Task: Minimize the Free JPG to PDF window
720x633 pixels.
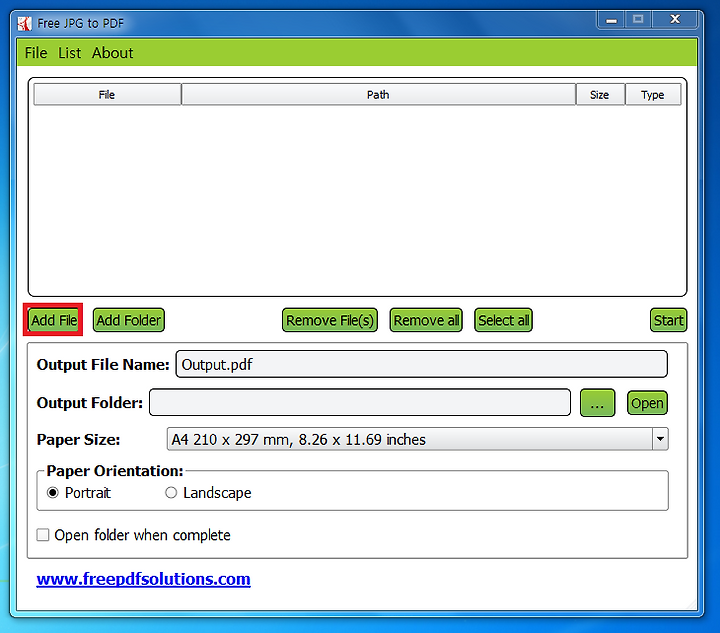Action: [x=611, y=20]
